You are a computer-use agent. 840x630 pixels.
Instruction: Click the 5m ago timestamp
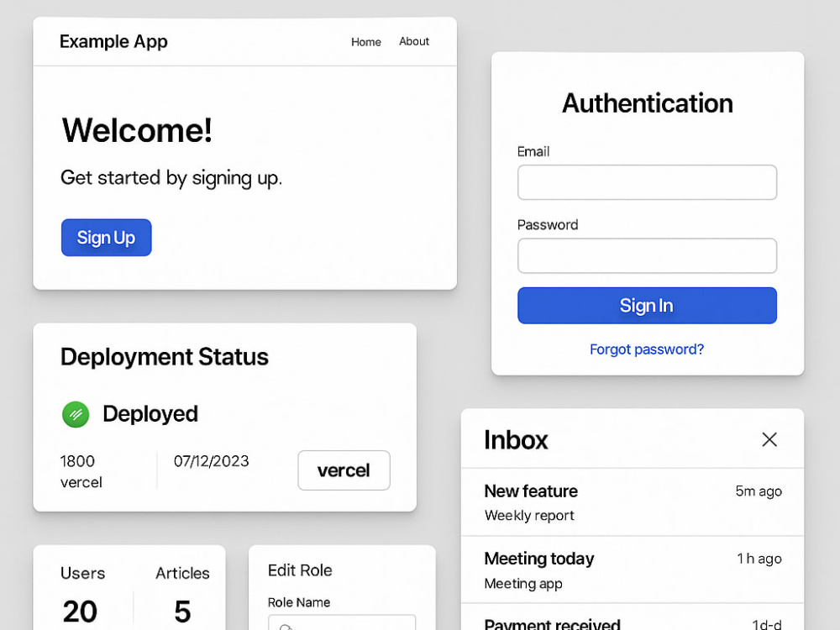(x=759, y=491)
